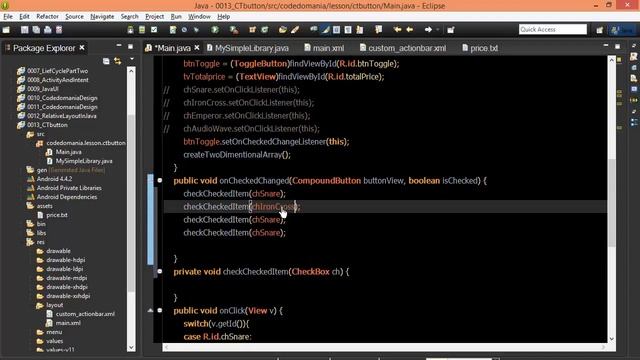Open the Android Virtual Device Manager icon
Viewport: 640px width, 360px height.
[x=142, y=30]
